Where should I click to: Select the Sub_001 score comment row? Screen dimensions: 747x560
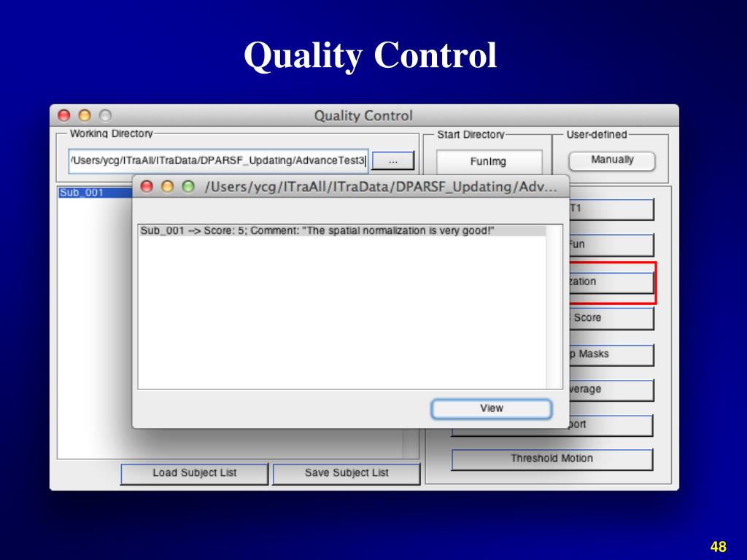[342, 231]
